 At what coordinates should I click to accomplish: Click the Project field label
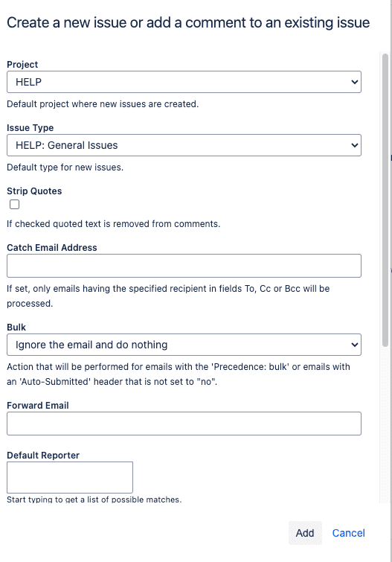[x=22, y=65]
